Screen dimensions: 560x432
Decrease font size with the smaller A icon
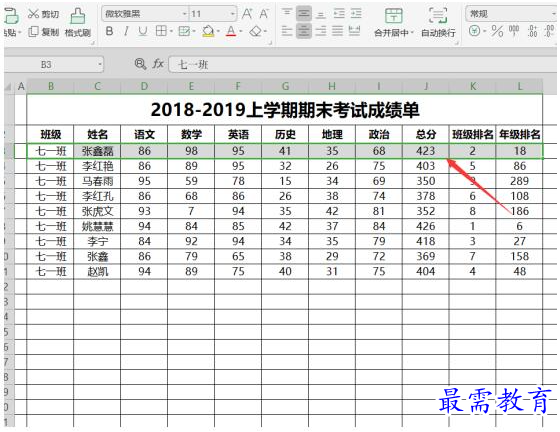pos(264,14)
